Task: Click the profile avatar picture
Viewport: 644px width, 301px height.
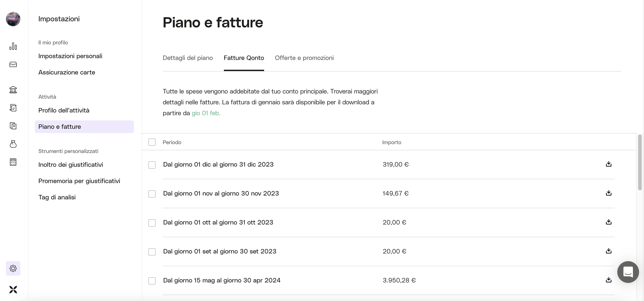Action: tap(13, 19)
